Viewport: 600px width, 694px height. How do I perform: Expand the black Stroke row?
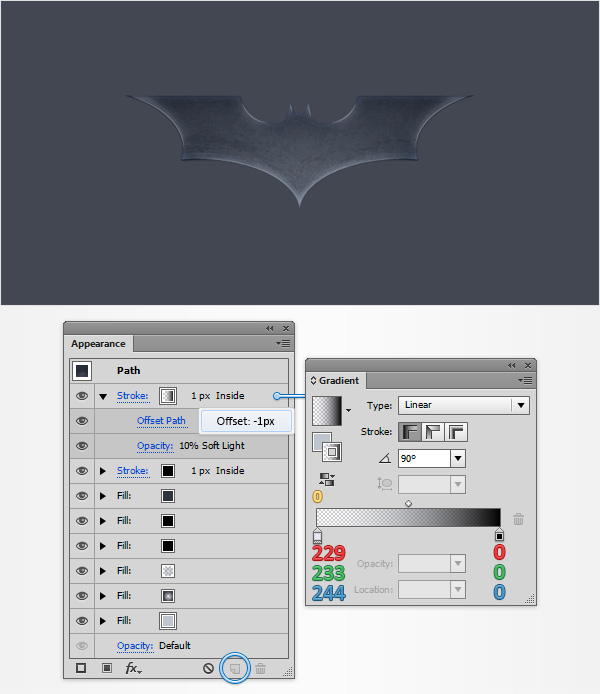click(103, 471)
